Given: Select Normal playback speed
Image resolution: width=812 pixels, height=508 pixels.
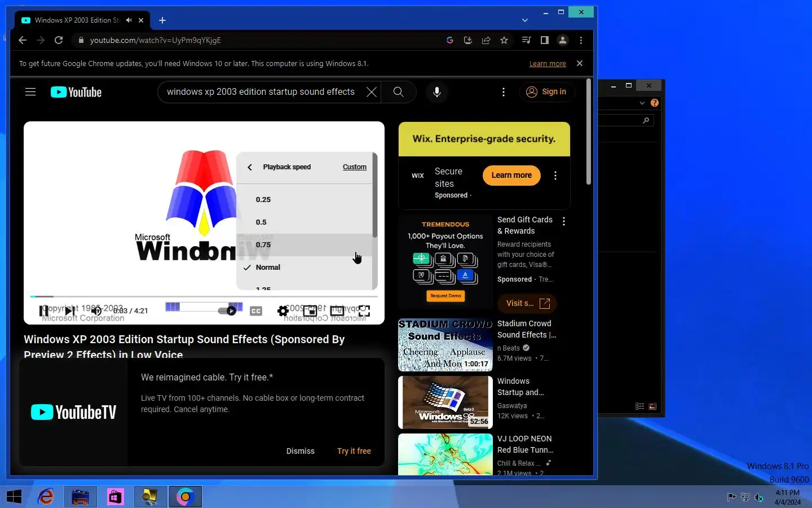Looking at the screenshot, I should 305,268.
